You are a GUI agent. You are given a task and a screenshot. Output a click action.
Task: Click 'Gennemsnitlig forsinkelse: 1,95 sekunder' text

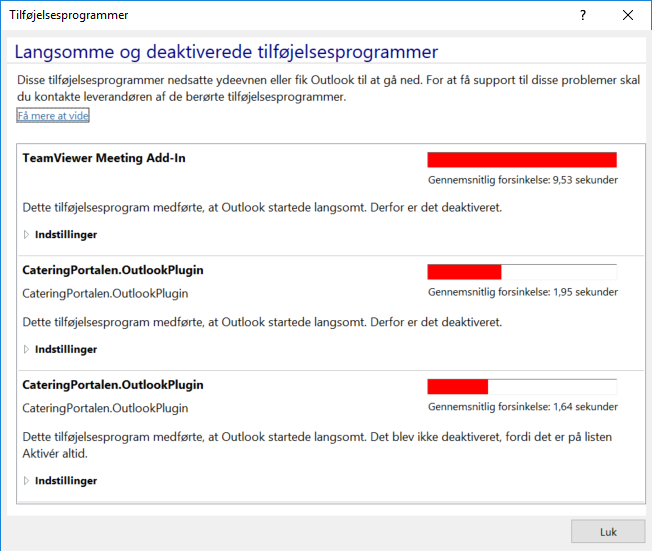(523, 292)
